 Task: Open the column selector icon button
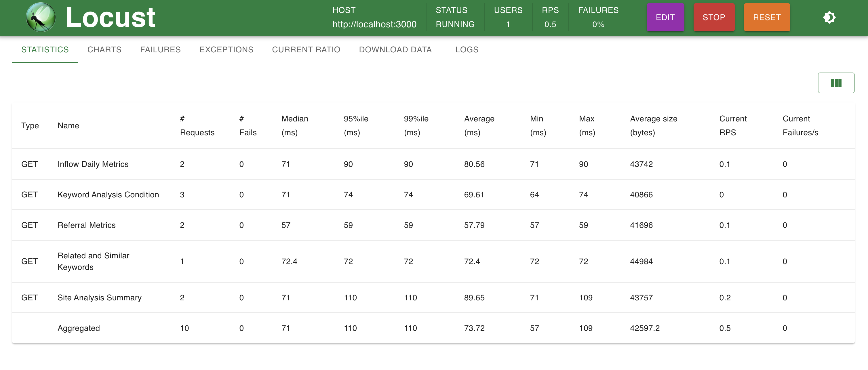(x=836, y=83)
